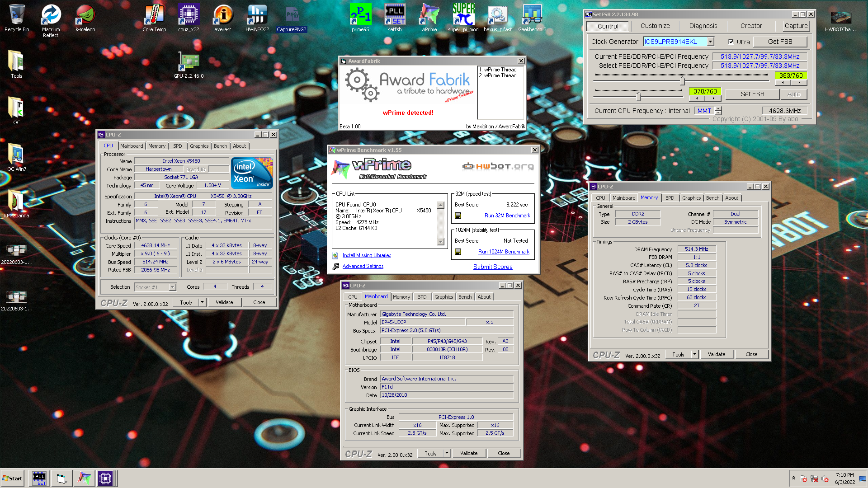Open the Recycle Bin desktop icon

click(17, 18)
